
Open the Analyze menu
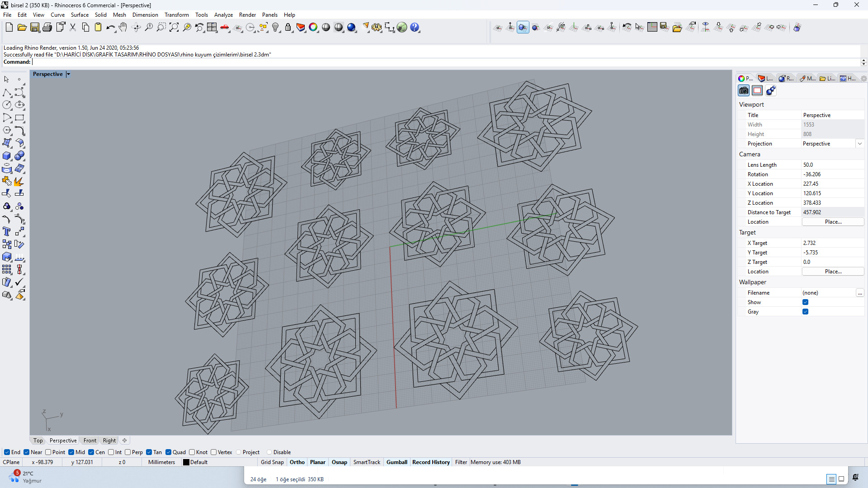(223, 15)
